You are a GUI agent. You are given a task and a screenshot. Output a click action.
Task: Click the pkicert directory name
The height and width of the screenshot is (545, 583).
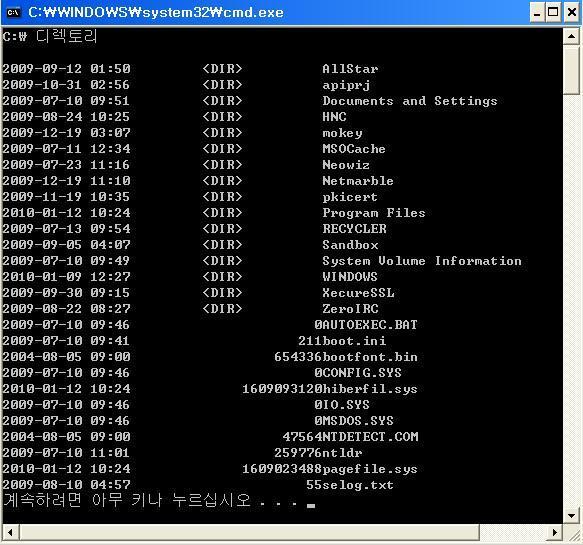pos(350,197)
